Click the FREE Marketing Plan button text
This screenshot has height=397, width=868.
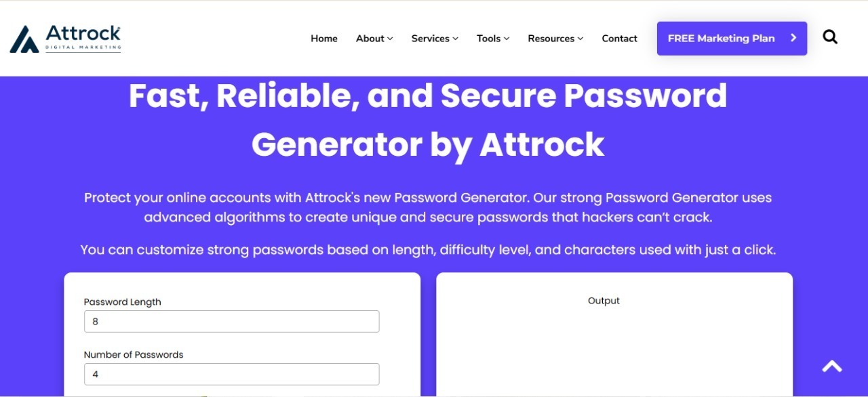click(721, 39)
